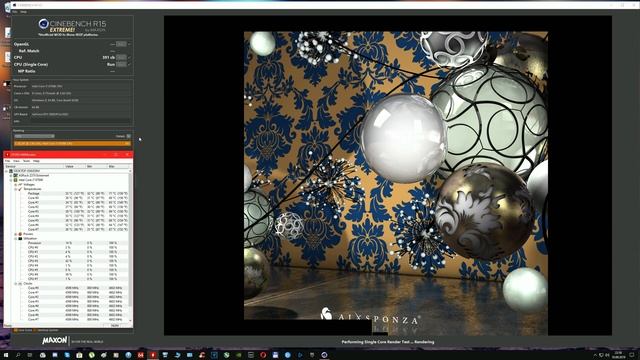Expand the Powers node
The height and width of the screenshot is (360, 640).
coord(16,234)
